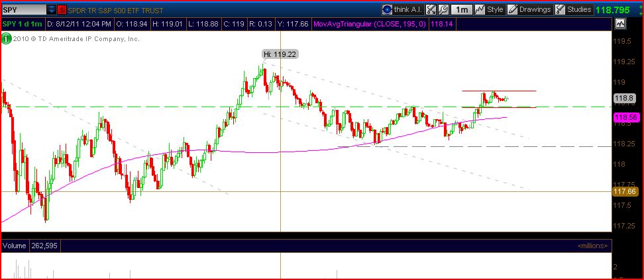The width and height of the screenshot is (644, 280).
Task: Click the SPY 1 d 1m chart label
Action: 22,24
